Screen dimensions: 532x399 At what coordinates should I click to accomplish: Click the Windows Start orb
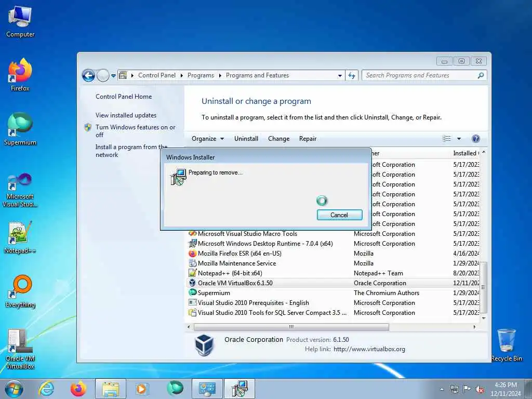(x=14, y=389)
